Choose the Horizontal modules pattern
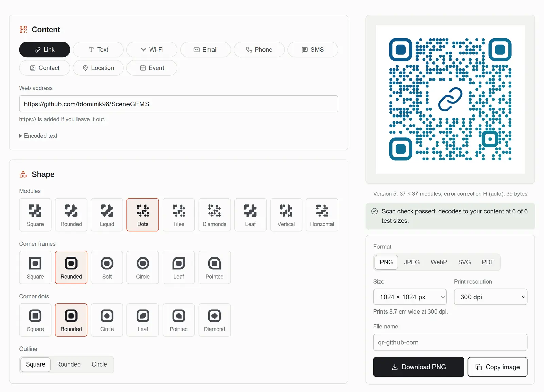This screenshot has width=544, height=392. [x=322, y=215]
